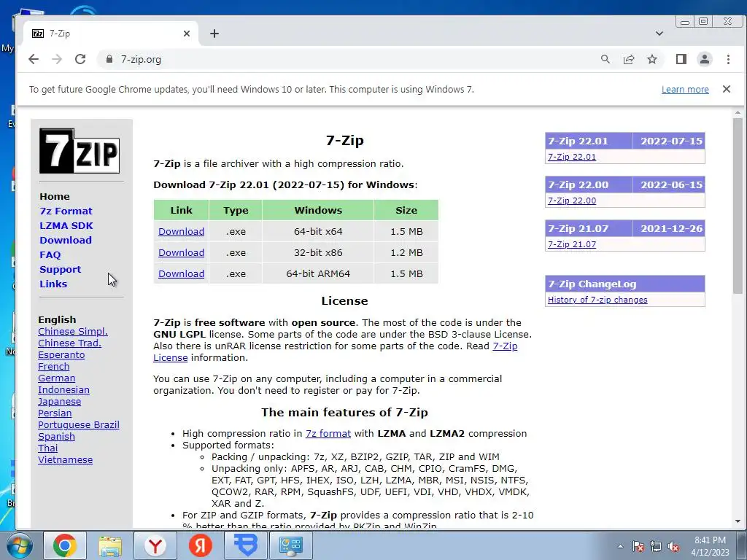Open the clock showing 8:41 PM
This screenshot has width=747, height=560.
(710, 546)
